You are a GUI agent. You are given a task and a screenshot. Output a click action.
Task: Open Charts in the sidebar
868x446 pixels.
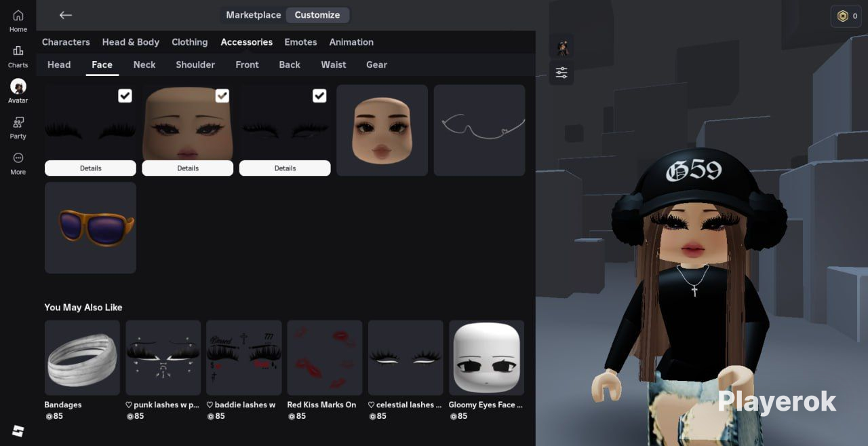(18, 56)
